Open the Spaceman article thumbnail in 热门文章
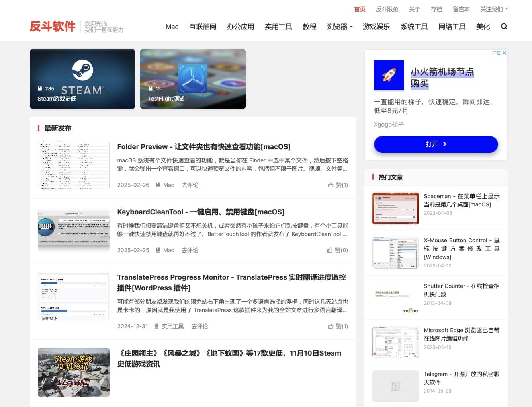The width and height of the screenshot is (532, 407). point(395,208)
